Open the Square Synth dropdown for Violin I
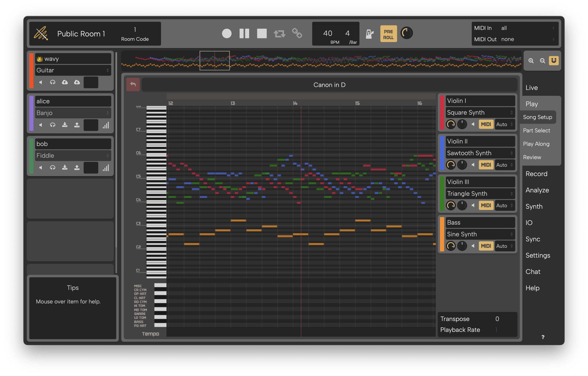588x376 pixels. [480, 113]
